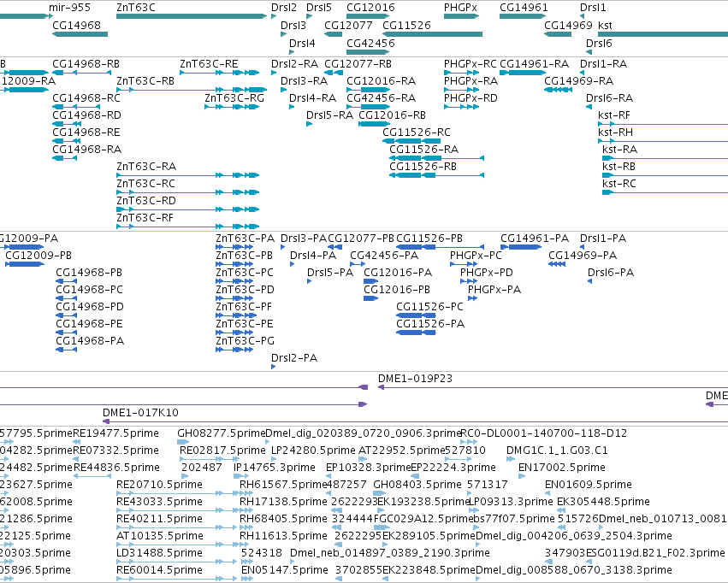Viewport: 728px width, 583px height.
Task: Click EST label EN17002.5prime
Action: pos(562,467)
